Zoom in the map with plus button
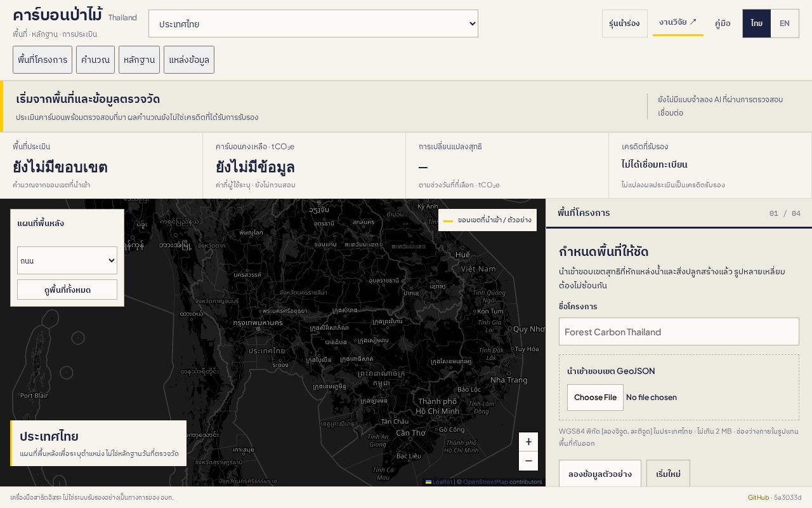Image resolution: width=812 pixels, height=508 pixels. [x=528, y=441]
